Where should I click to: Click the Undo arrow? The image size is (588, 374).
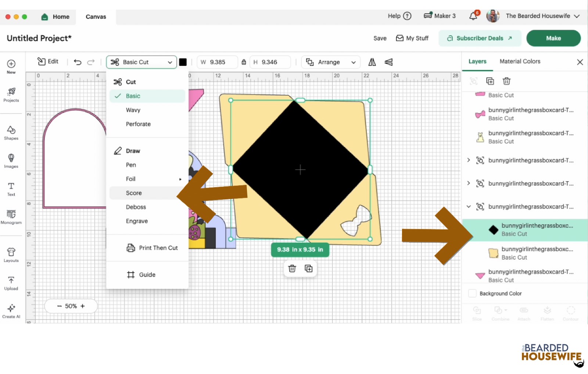pos(78,62)
